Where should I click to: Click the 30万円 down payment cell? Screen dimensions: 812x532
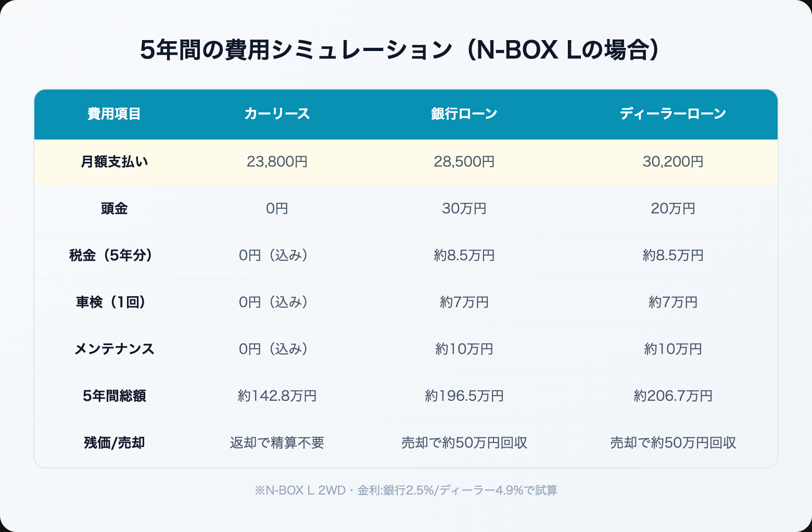(x=464, y=209)
